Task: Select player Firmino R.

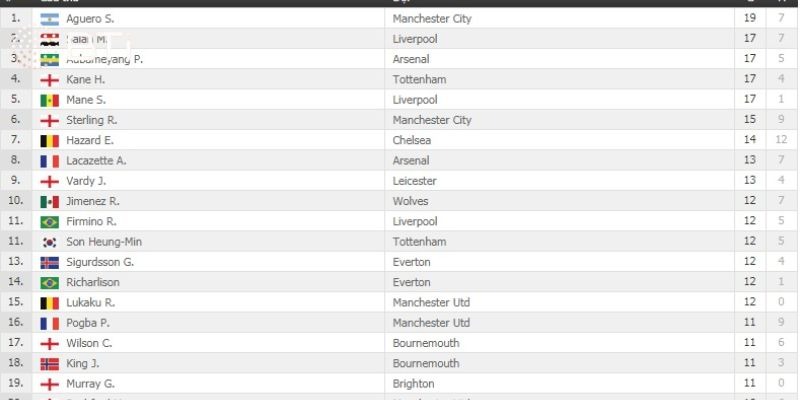Action: click(91, 221)
